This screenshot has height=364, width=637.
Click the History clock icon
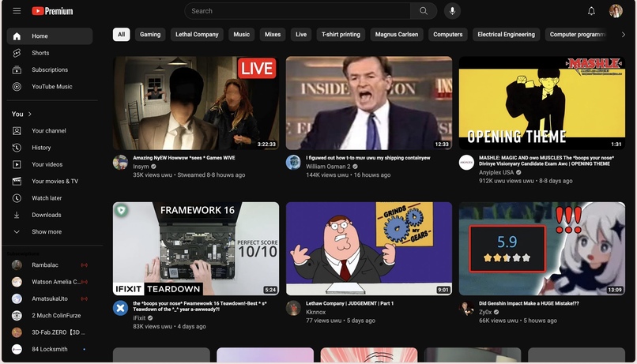click(x=17, y=148)
